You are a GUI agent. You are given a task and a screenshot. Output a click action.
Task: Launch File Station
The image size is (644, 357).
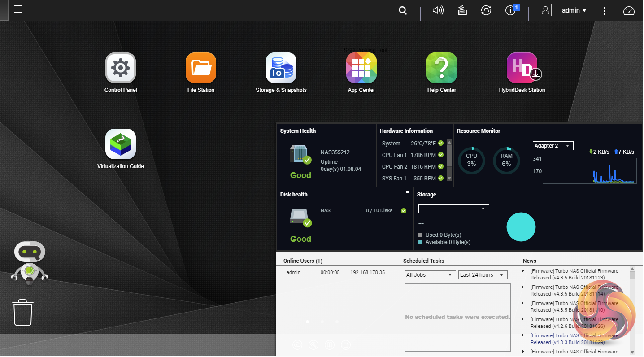pyautogui.click(x=200, y=68)
